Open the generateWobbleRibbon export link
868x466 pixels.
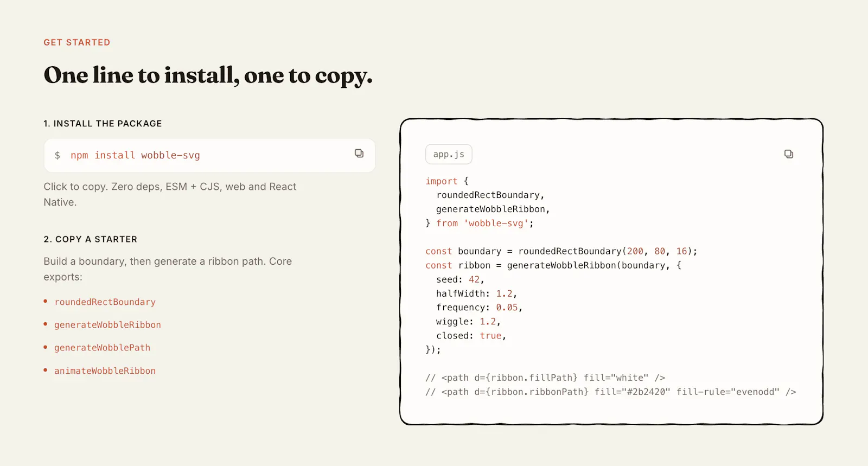(107, 325)
